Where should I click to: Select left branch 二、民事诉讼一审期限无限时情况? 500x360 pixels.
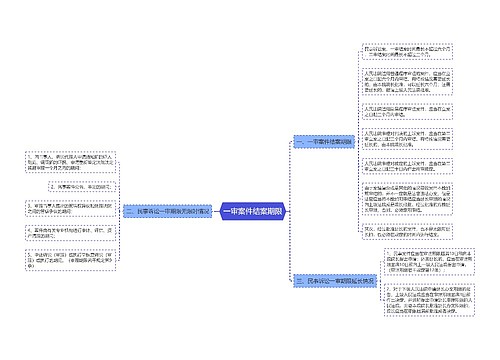click(x=168, y=211)
